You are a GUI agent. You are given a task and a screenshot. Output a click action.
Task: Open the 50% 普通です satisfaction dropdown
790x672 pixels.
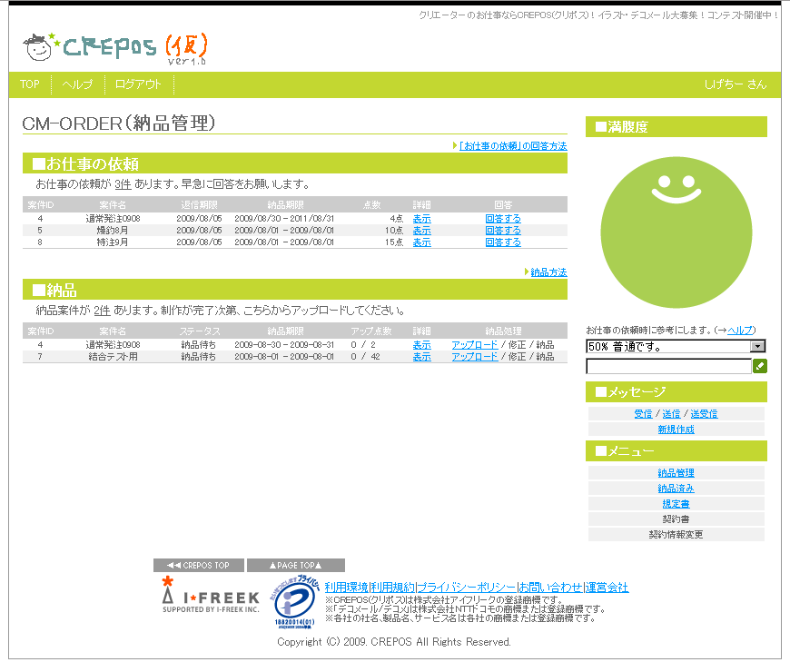point(676,346)
